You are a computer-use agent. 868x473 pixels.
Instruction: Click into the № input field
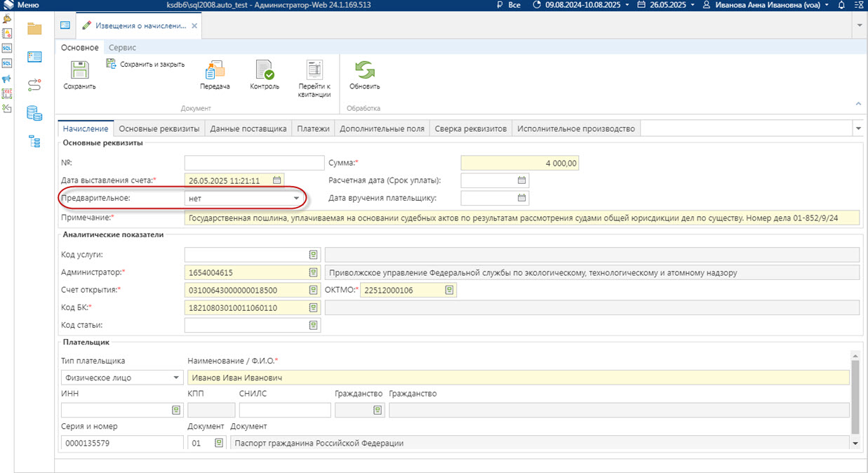point(254,164)
